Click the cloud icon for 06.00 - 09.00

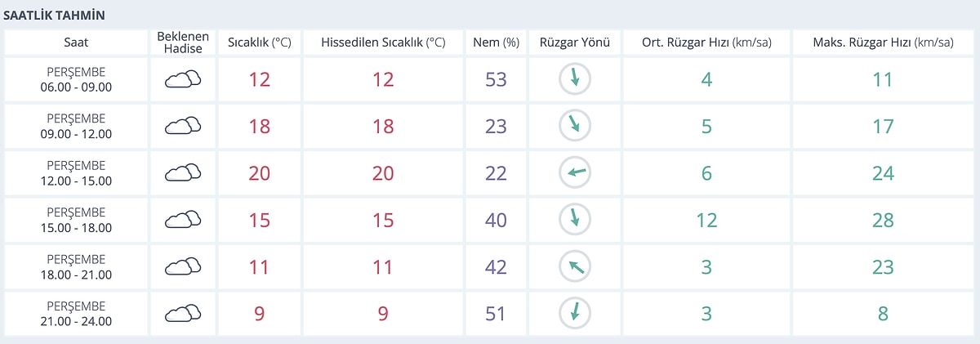coord(183,79)
